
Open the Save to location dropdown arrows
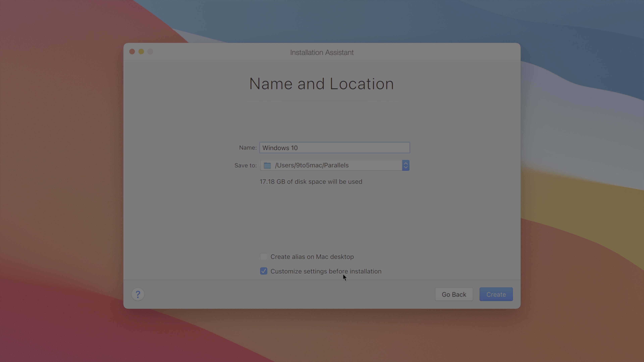pos(406,165)
